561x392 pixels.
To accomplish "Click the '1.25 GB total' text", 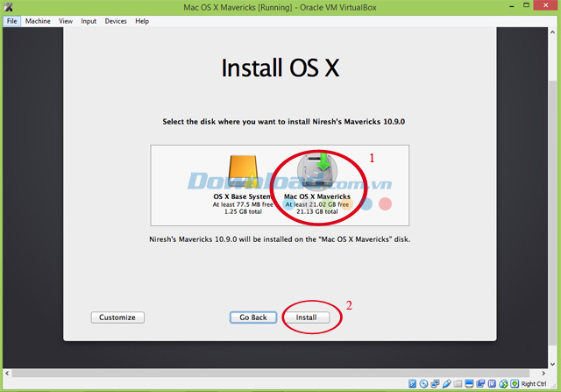I will (x=243, y=211).
